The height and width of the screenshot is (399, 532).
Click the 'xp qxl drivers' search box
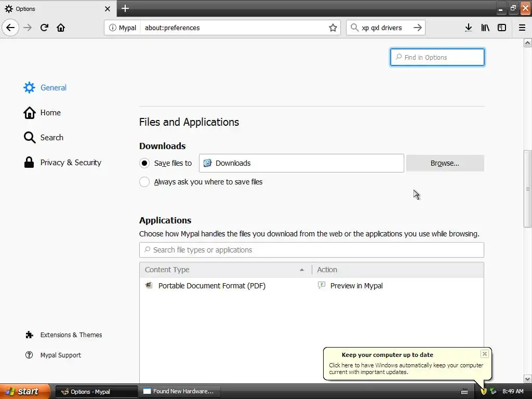tap(385, 28)
